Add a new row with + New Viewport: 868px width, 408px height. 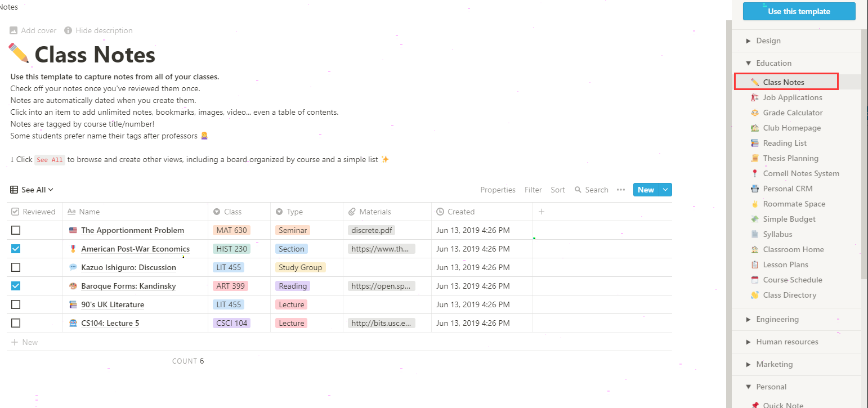(x=25, y=342)
